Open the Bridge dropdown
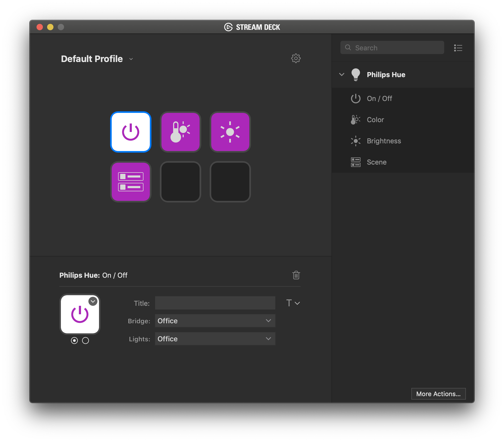504x442 pixels. coord(215,321)
